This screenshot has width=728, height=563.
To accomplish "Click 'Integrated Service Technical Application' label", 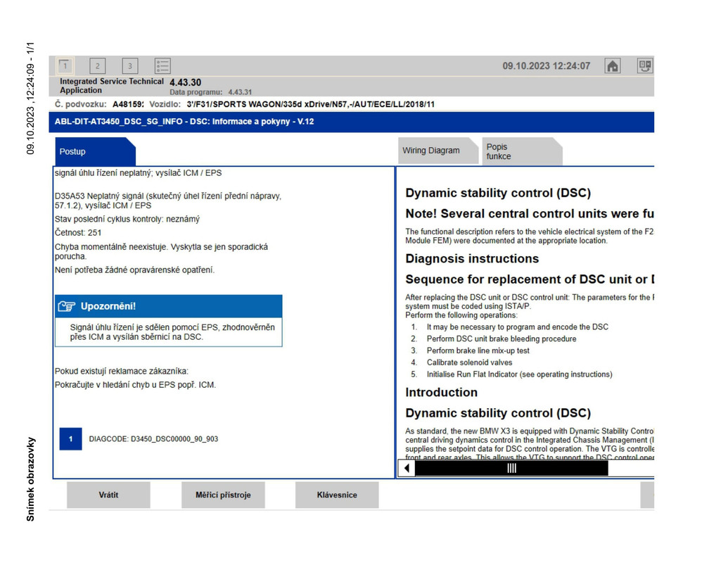I will click(111, 86).
